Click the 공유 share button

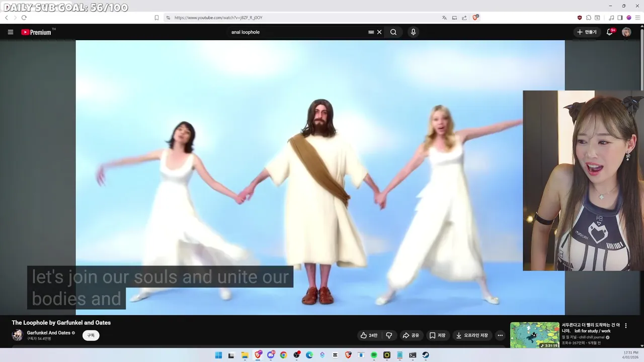click(411, 335)
